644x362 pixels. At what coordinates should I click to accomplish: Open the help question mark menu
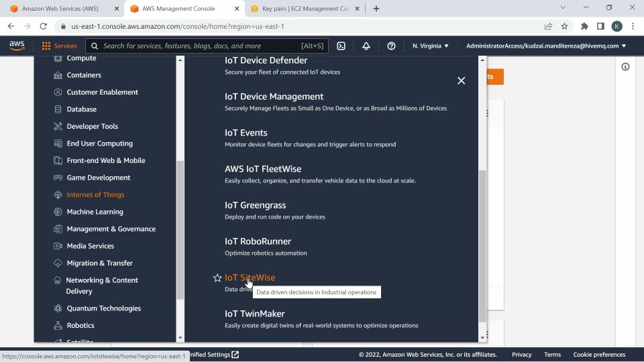tap(391, 46)
